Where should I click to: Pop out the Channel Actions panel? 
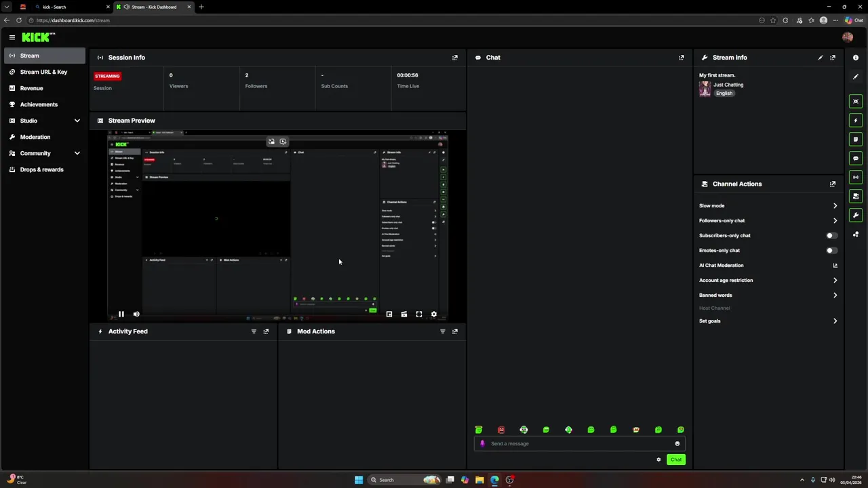(833, 184)
